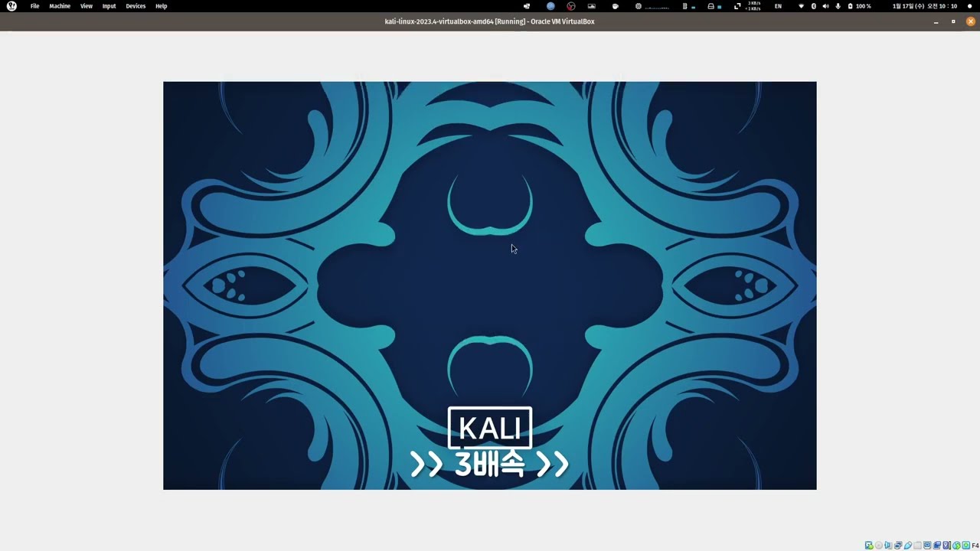980x551 pixels.
Task: Open the shared folders indicator
Action: pyautogui.click(x=917, y=546)
